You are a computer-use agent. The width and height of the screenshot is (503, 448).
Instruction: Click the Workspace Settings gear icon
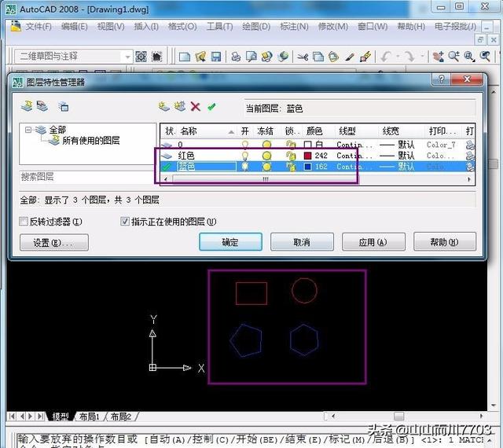(x=141, y=57)
